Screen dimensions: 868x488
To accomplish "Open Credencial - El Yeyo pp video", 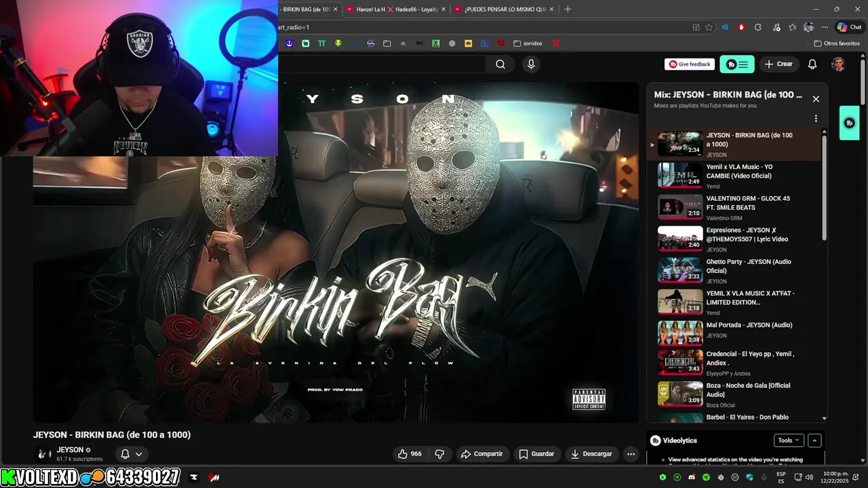I will point(736,363).
